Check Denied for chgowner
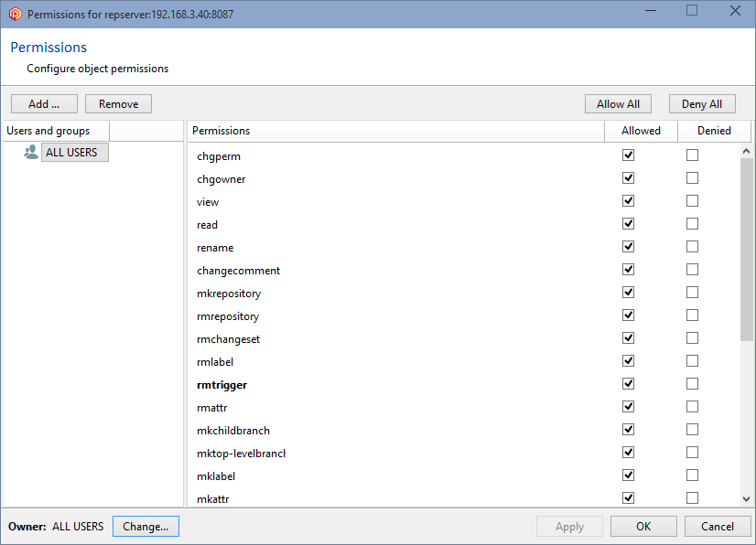The height and width of the screenshot is (545, 756). coord(692,177)
